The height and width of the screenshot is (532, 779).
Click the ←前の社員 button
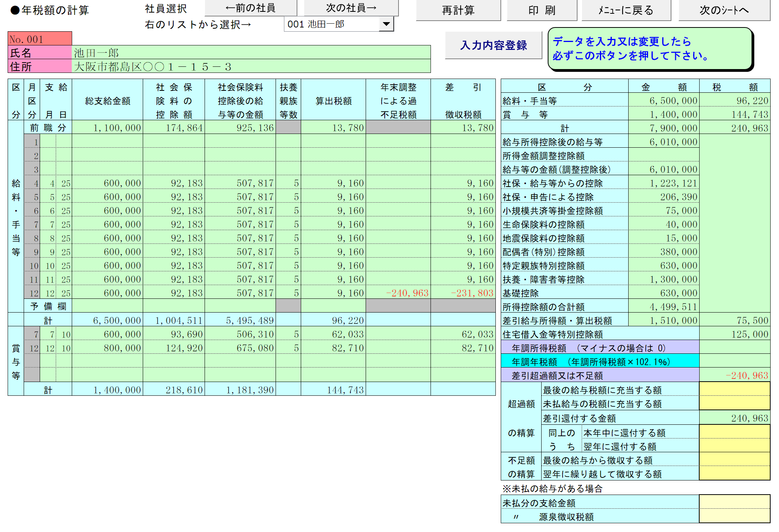coord(251,8)
